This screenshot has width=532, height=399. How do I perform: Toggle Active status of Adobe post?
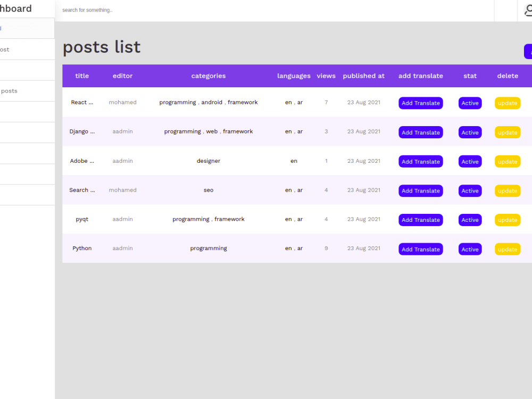(x=470, y=162)
